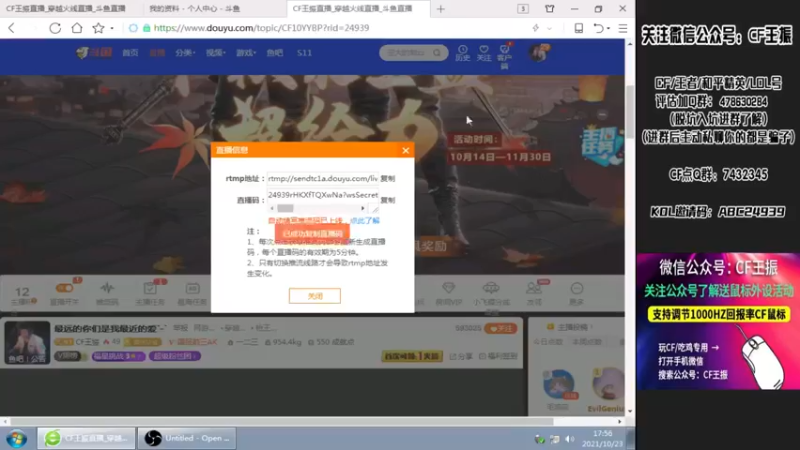
Task: Open the 关注 heart icon in header
Action: click(x=484, y=53)
